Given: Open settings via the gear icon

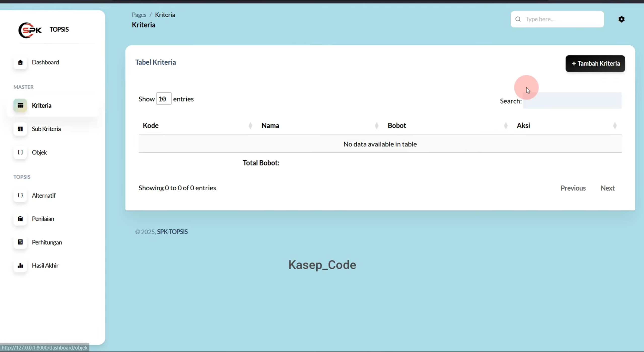Looking at the screenshot, I should click(621, 19).
